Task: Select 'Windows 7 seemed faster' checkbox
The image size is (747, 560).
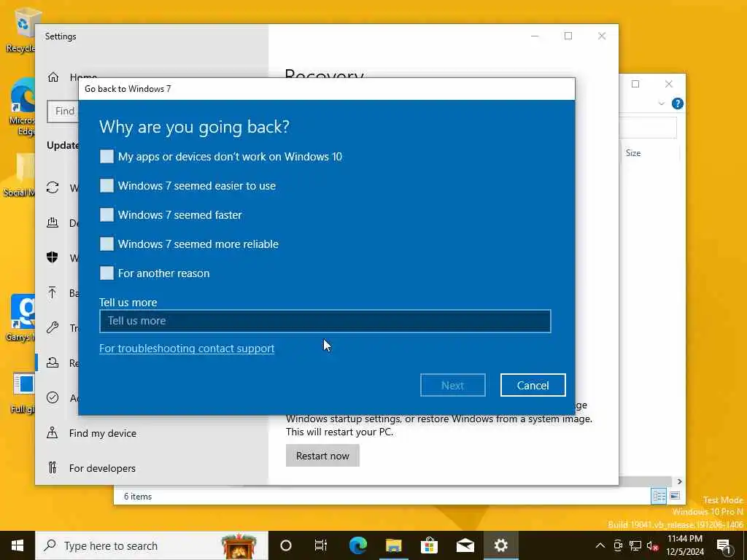Action: click(x=107, y=215)
